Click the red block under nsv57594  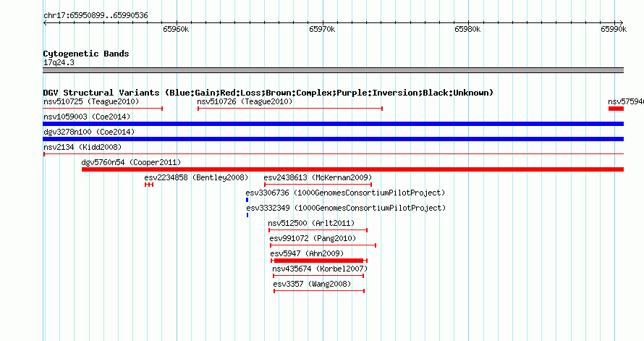click(x=616, y=109)
